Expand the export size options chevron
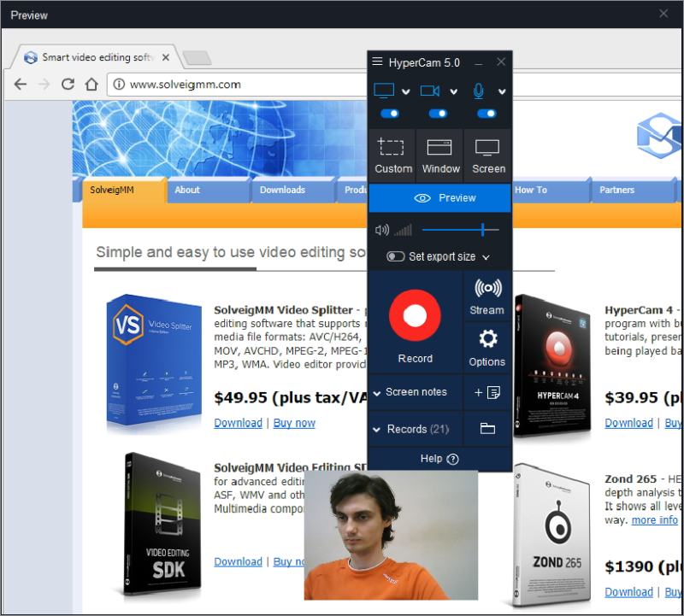The image size is (684, 616). coord(486,257)
